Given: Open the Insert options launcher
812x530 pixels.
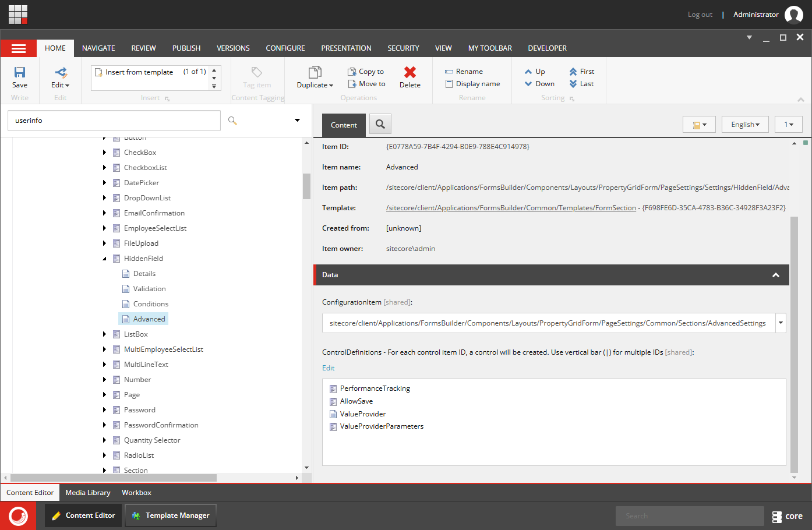Looking at the screenshot, I should click(167, 99).
